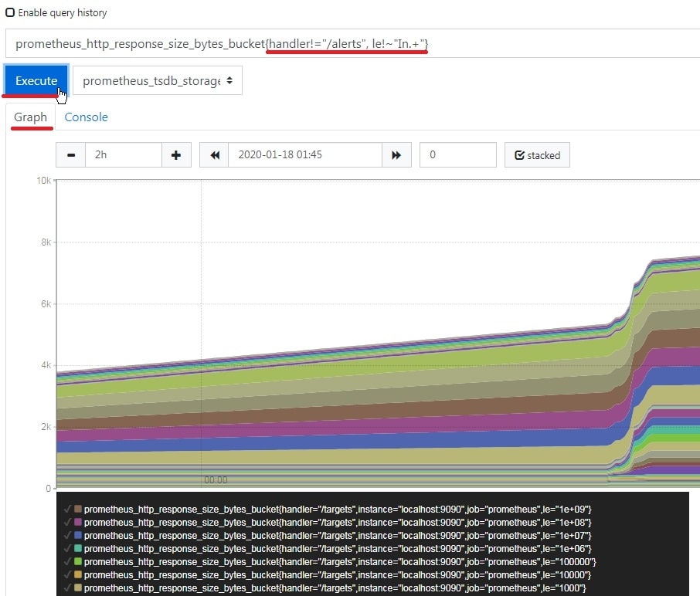Screen dimensions: 700x596
Task: Click the 00:00 x-axis time label
Action: pos(216,480)
